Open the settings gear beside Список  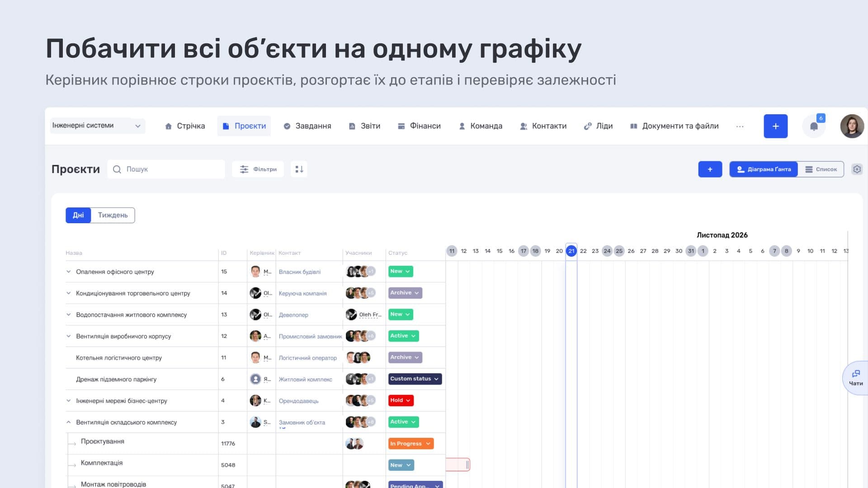click(857, 169)
